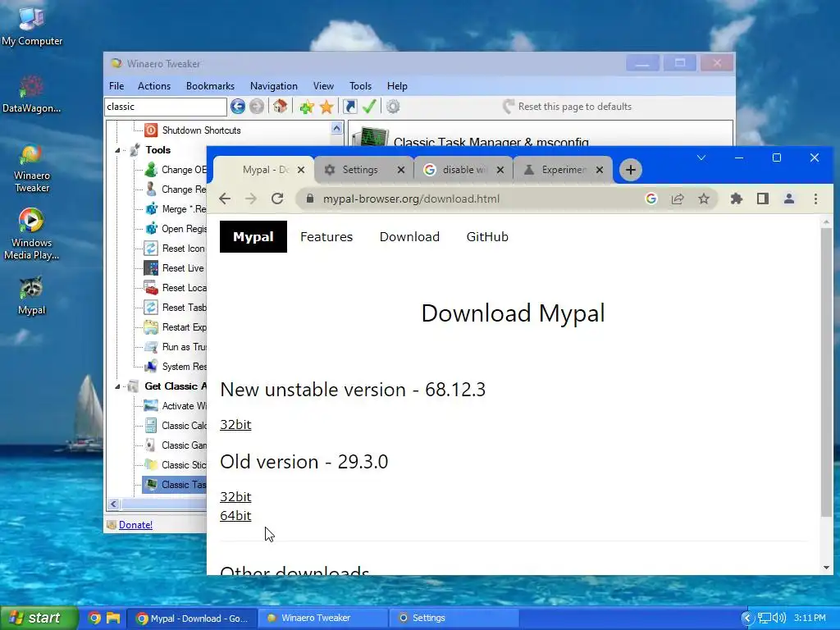This screenshot has width=840, height=630.
Task: Open Winaero Tweaker settings gear icon
Action: coord(393,107)
